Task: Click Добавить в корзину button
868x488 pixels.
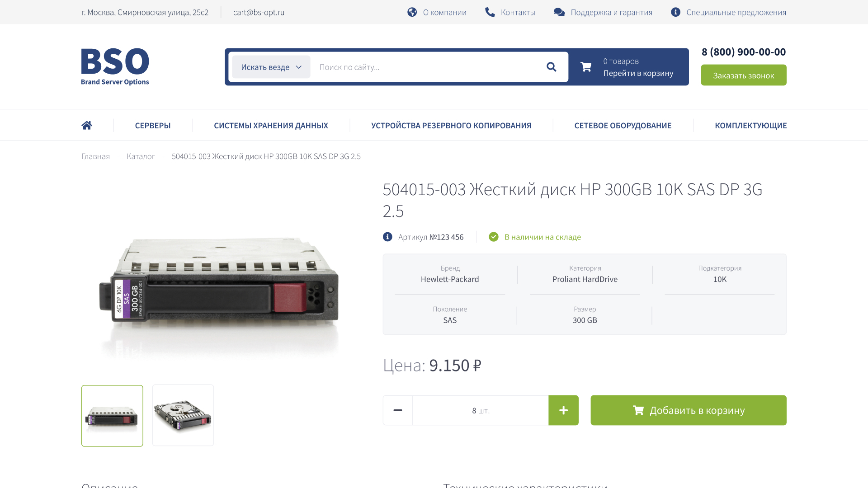Action: coord(689,410)
